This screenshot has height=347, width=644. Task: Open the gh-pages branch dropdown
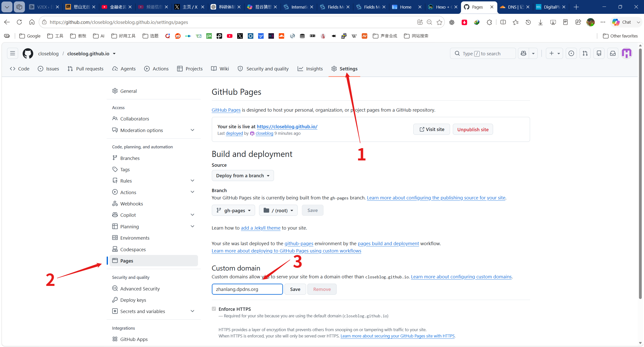pos(233,210)
